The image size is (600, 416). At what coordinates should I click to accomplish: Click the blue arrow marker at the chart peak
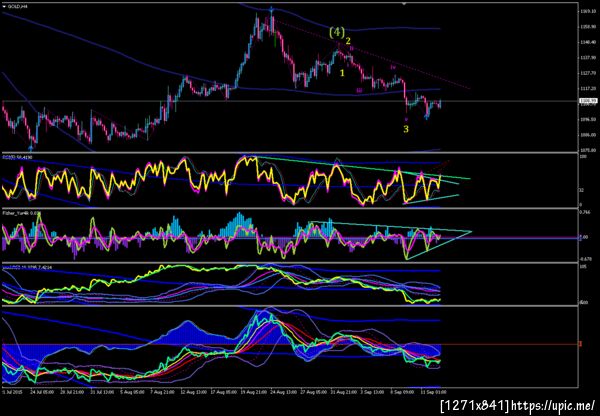[x=271, y=8]
